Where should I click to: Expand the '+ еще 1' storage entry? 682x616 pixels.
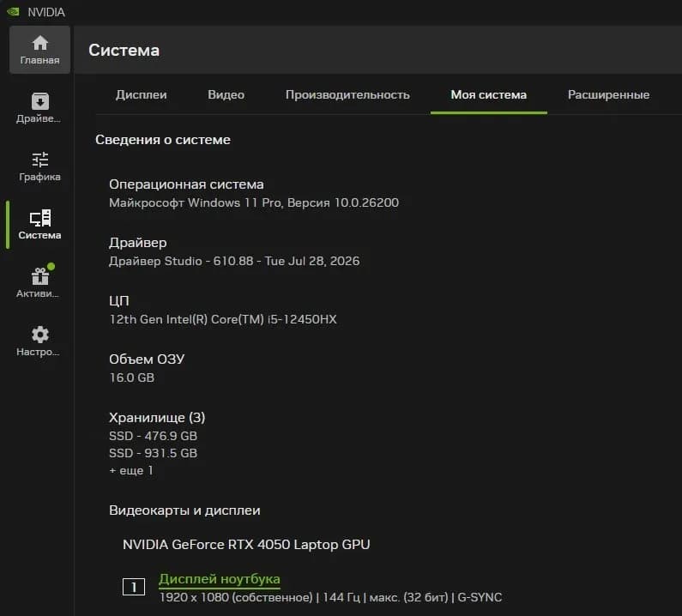coord(131,470)
